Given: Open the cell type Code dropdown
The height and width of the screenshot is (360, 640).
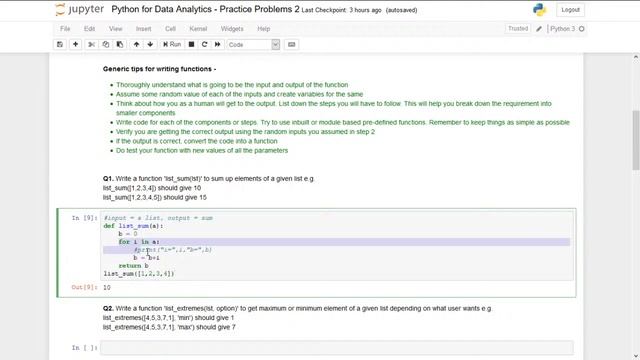Looking at the screenshot, I should (x=253, y=44).
